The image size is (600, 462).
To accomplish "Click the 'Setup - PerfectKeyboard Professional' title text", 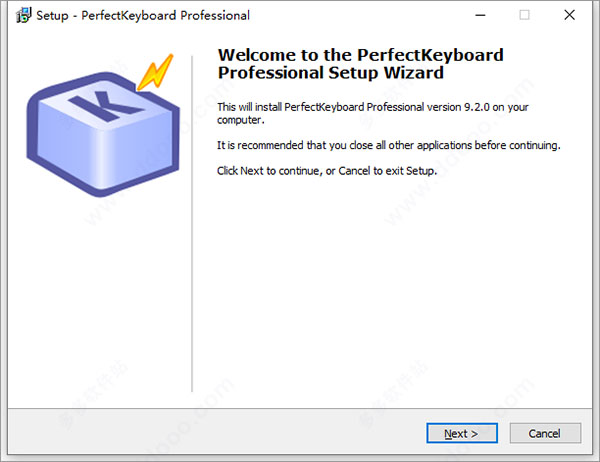I will tap(143, 15).
